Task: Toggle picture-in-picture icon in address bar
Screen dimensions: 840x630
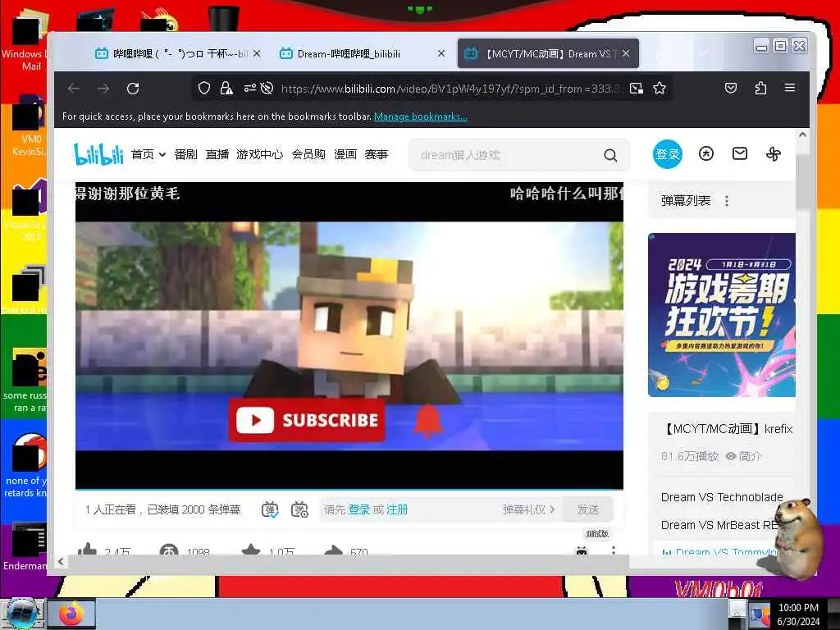Action: (x=637, y=89)
